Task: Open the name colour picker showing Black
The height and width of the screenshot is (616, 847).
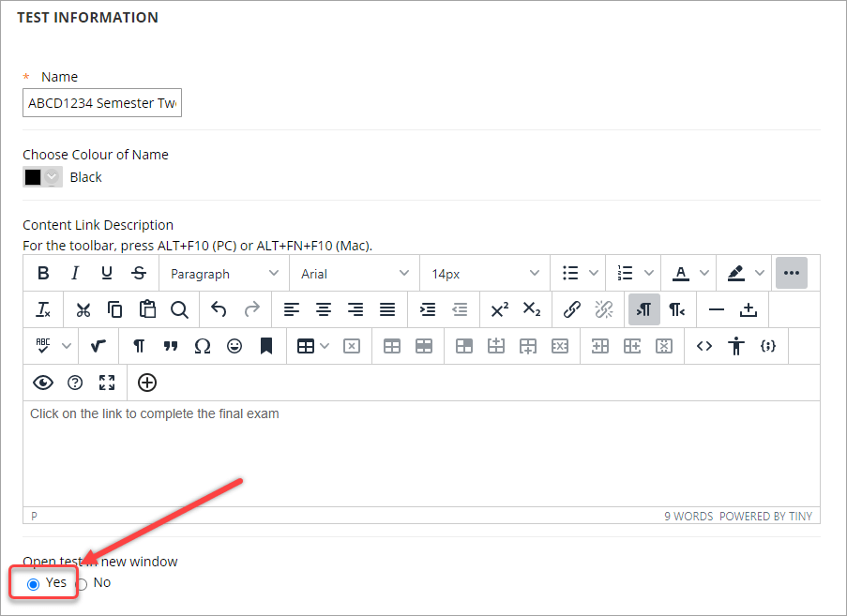Action: pos(41,176)
